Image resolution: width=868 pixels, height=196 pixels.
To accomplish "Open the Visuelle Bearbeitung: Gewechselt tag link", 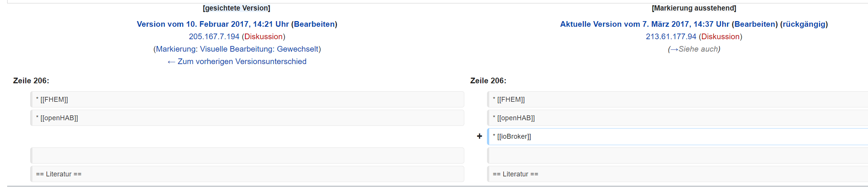I will [259, 49].
